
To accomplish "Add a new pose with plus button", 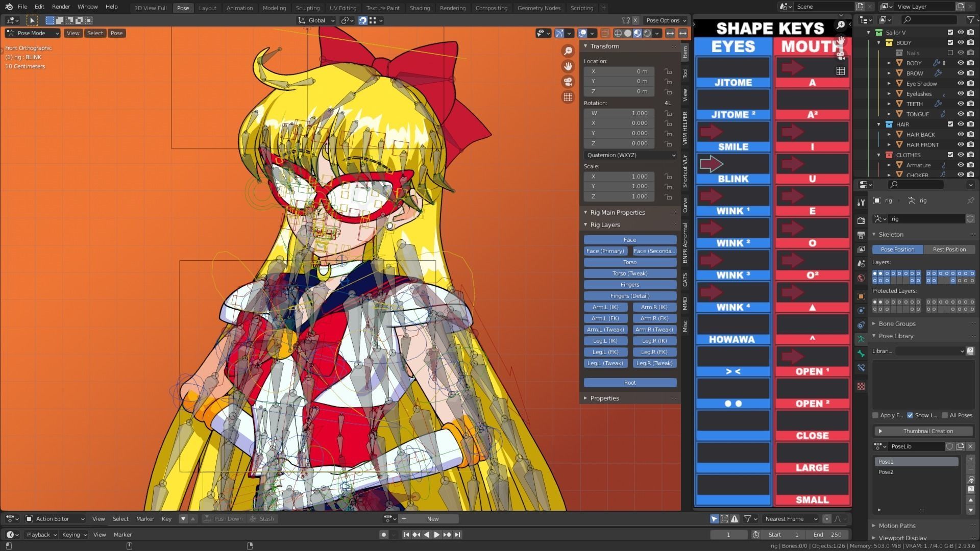I will 970,459.
